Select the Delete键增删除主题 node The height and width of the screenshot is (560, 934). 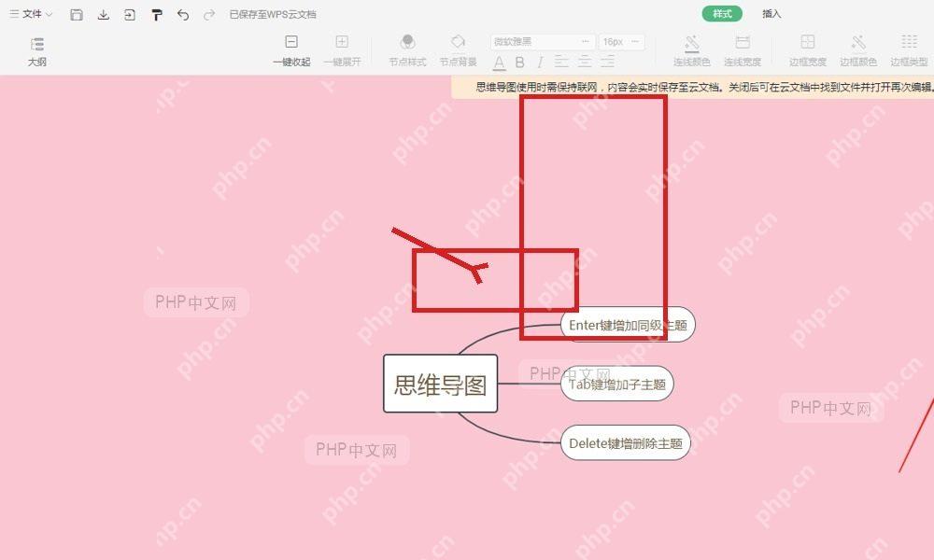coord(626,442)
